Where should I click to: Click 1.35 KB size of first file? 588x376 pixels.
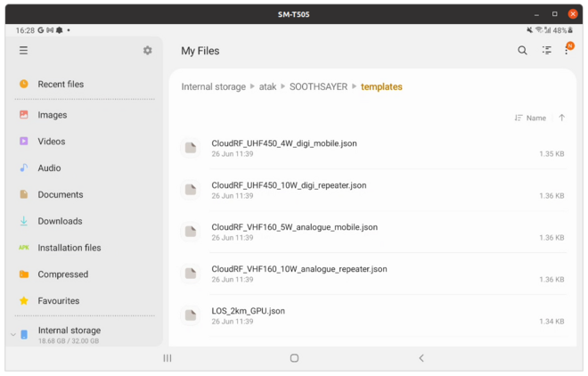tap(551, 154)
